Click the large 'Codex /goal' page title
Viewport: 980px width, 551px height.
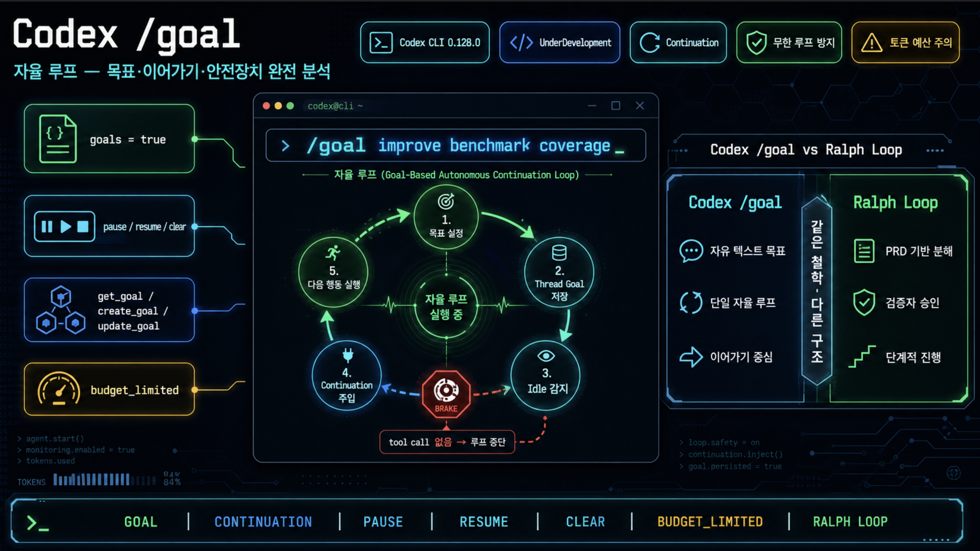pos(126,35)
